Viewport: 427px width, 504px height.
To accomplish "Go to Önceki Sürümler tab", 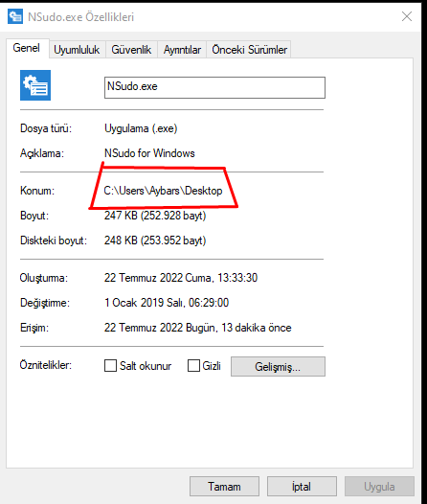I will click(249, 50).
